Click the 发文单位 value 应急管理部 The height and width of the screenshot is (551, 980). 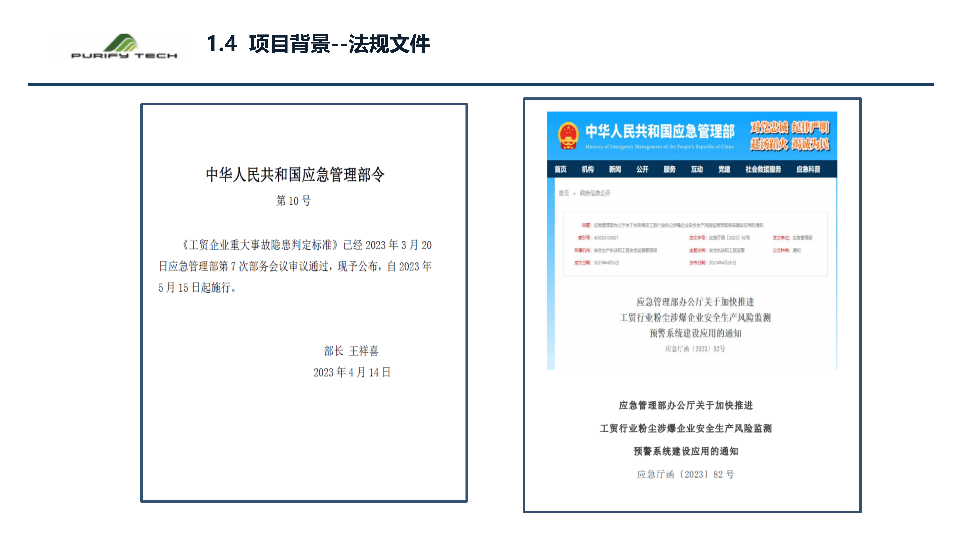802,238
